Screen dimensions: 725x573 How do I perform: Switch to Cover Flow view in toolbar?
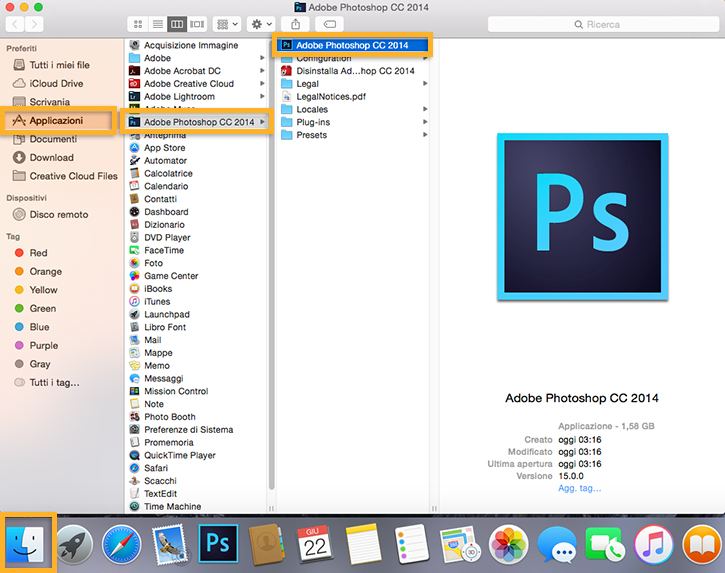click(x=197, y=24)
